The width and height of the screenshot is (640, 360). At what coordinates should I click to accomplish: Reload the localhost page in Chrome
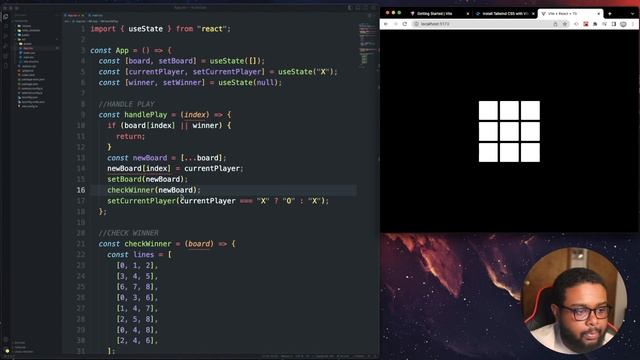pos(405,24)
